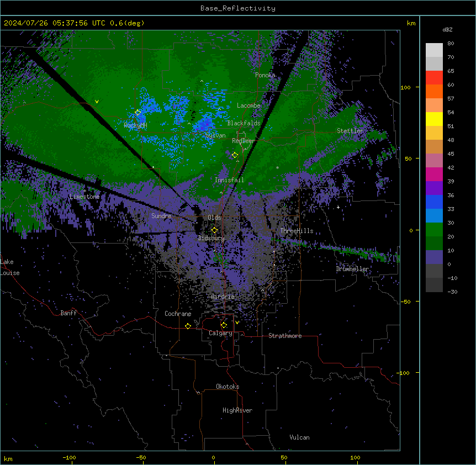The width and height of the screenshot is (476, 465).
Task: Click the yellow diamond between Olds and Didsbury
Action: tap(214, 230)
